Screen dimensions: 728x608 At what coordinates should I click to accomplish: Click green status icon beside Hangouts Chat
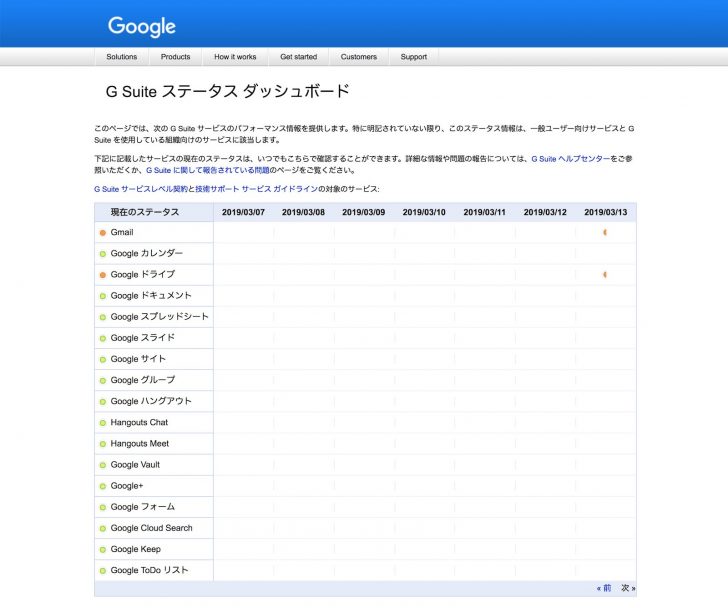[103, 423]
